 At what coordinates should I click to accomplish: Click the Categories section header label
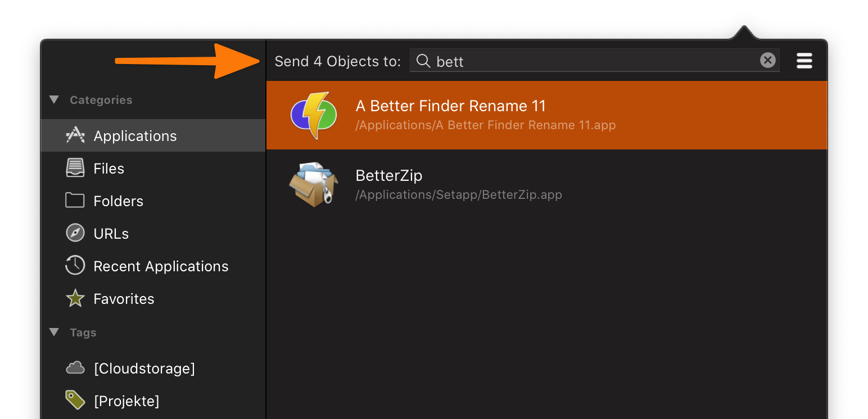[x=101, y=100]
